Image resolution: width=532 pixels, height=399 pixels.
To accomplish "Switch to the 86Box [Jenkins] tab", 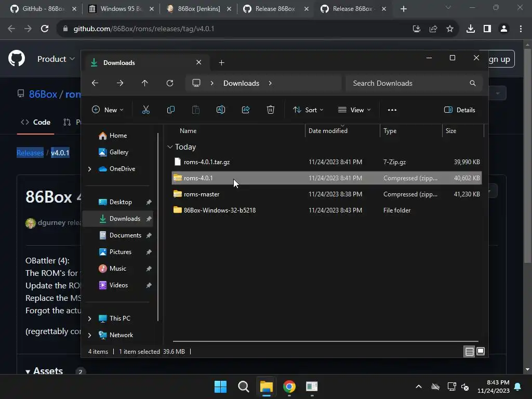I will pyautogui.click(x=198, y=9).
